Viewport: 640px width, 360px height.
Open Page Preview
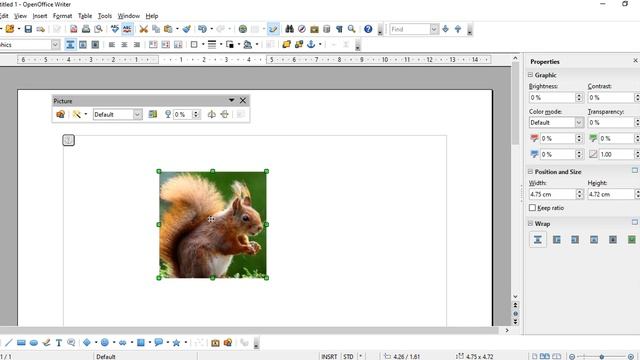(98, 29)
